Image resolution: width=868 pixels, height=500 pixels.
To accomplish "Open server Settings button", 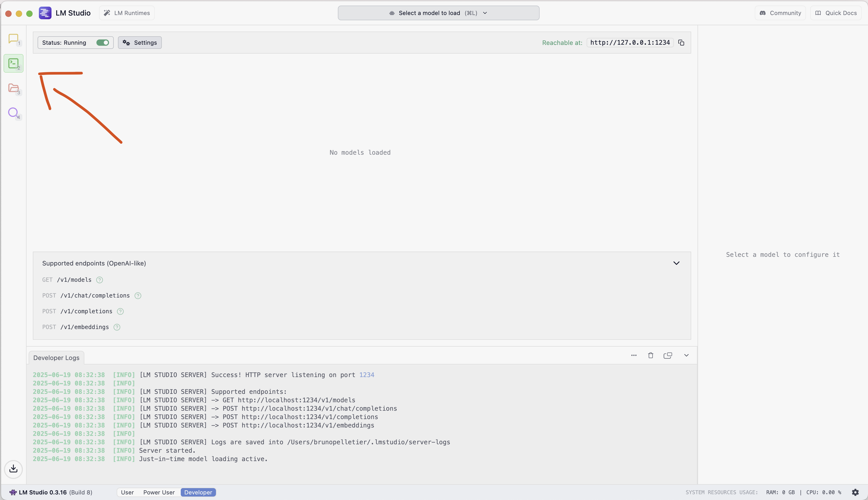I will coord(140,43).
